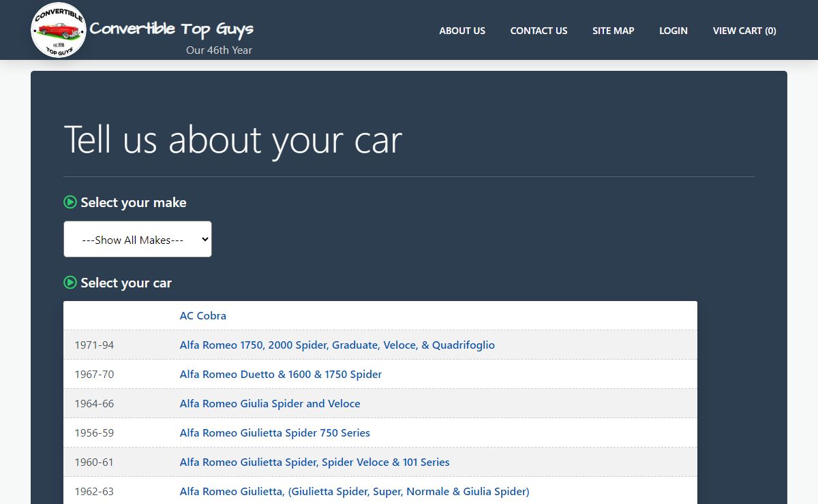Open Alfa Romeo Duetto & 1600 & 1750 Spider
Screen dimensions: 818x504
[x=281, y=374]
